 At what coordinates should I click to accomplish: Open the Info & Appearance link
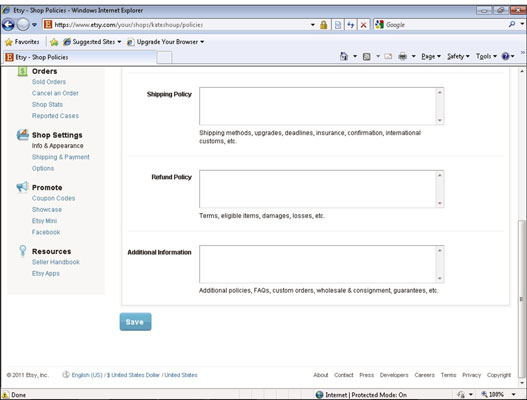coord(57,146)
